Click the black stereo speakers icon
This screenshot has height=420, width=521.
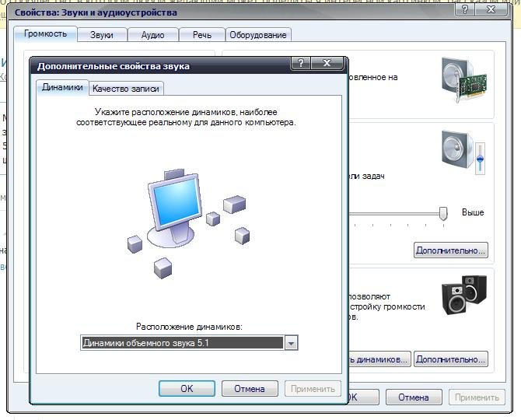pyautogui.click(x=464, y=294)
